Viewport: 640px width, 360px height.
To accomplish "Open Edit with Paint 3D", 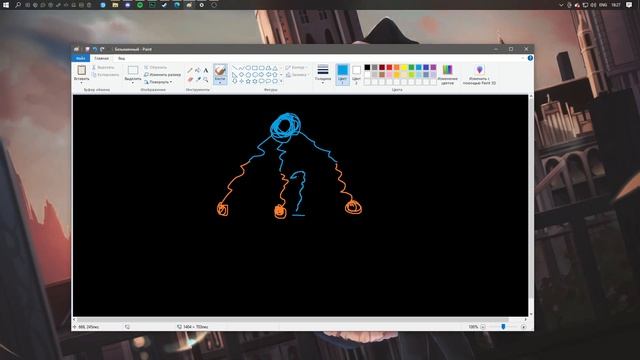I will (479, 75).
